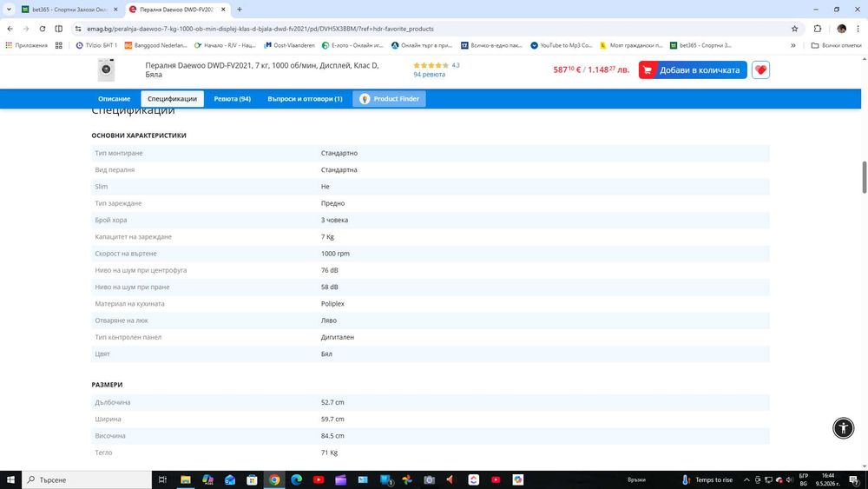868x489 pixels.
Task: Click the 1000 rpm spin speed value
Action: (335, 253)
